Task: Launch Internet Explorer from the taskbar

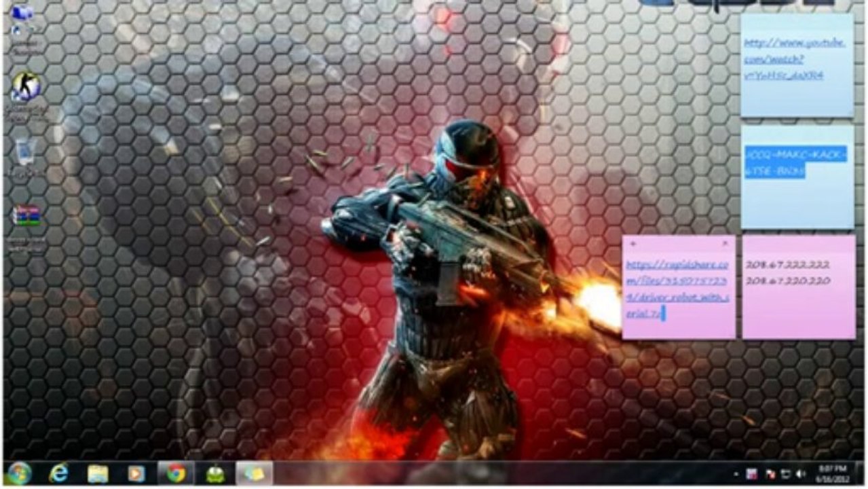Action: click(x=58, y=473)
